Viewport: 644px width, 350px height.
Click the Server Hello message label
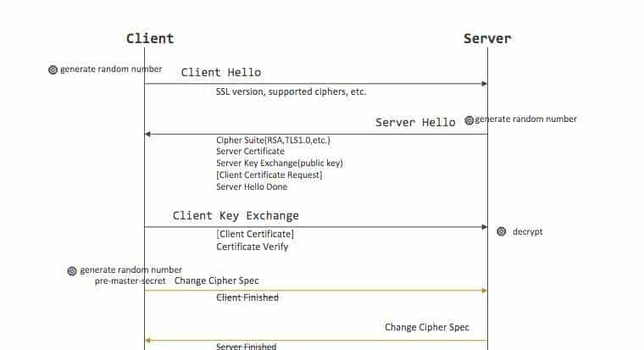point(415,122)
